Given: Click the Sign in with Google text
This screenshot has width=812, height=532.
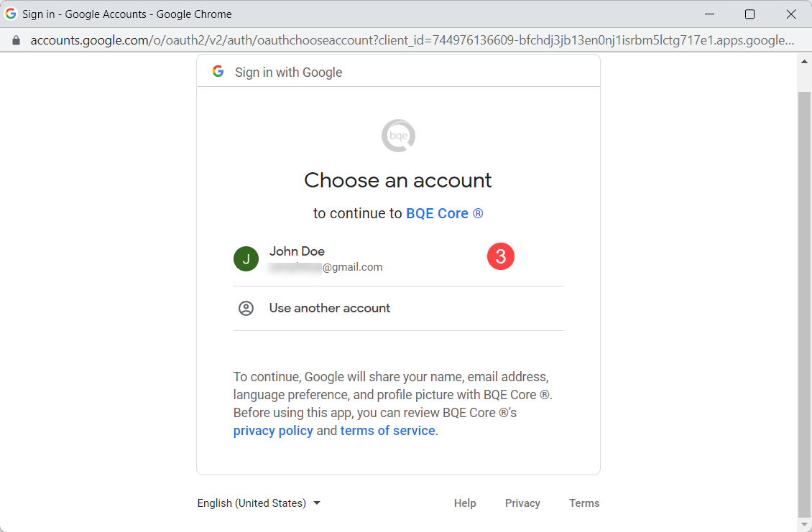Looking at the screenshot, I should coord(288,73).
